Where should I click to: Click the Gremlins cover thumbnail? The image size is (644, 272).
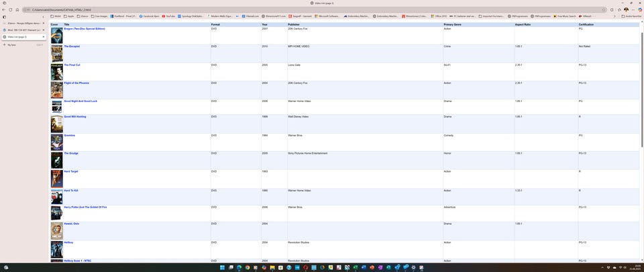(56, 142)
